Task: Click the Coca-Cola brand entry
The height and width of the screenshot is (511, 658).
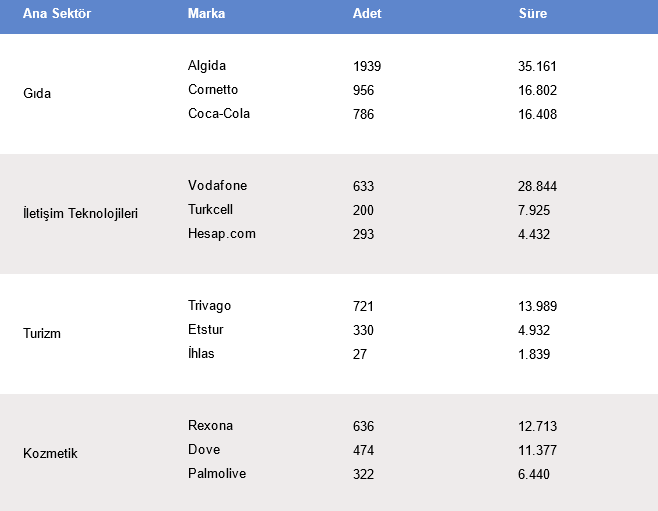Action: click(x=219, y=114)
